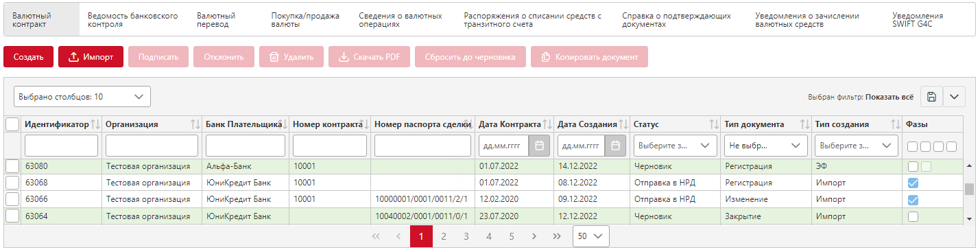The width and height of the screenshot is (980, 250).
Task: Click the Импорт button
Action: coord(91,57)
